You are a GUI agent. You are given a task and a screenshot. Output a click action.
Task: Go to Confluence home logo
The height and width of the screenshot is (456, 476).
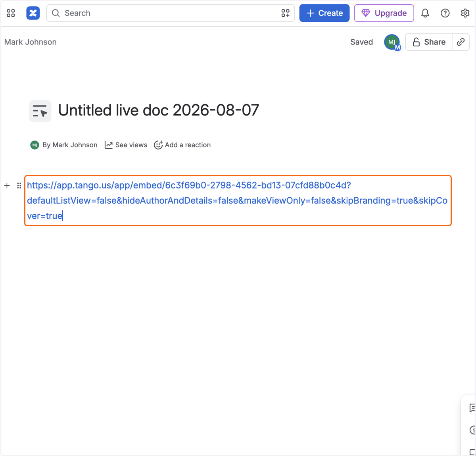click(33, 13)
